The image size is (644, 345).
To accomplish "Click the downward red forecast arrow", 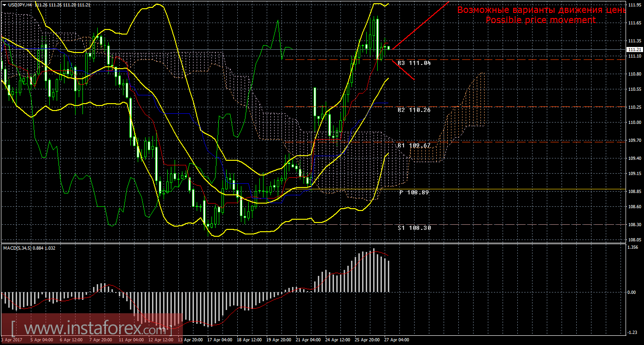I will tap(404, 70).
